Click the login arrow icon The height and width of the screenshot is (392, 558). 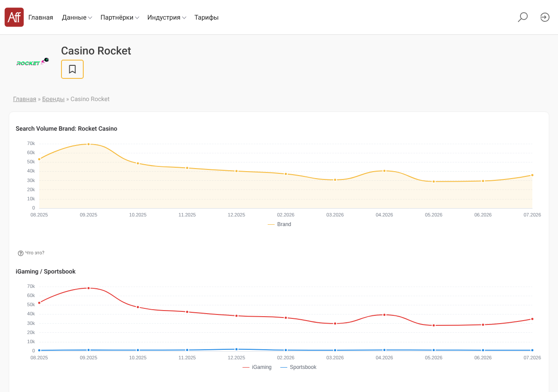pyautogui.click(x=545, y=17)
